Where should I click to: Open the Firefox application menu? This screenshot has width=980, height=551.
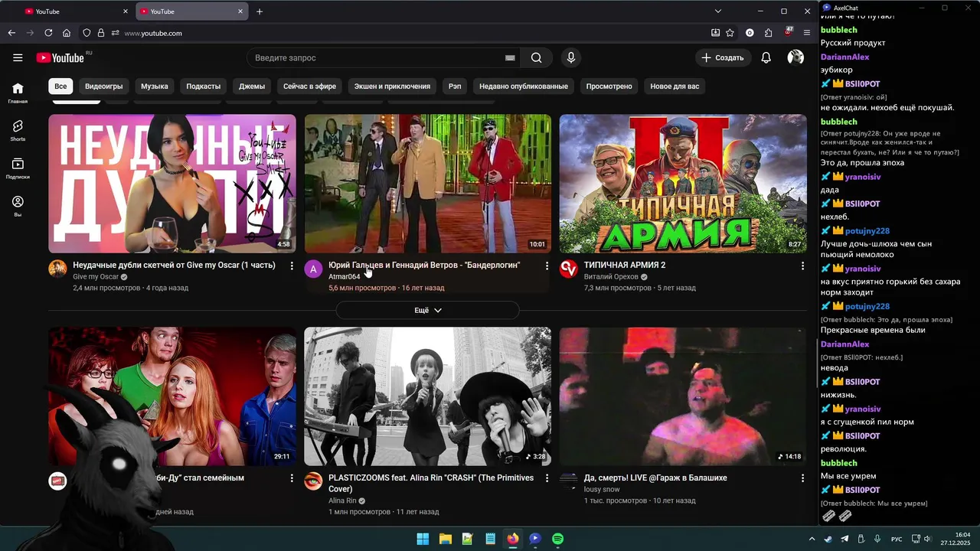[807, 33]
